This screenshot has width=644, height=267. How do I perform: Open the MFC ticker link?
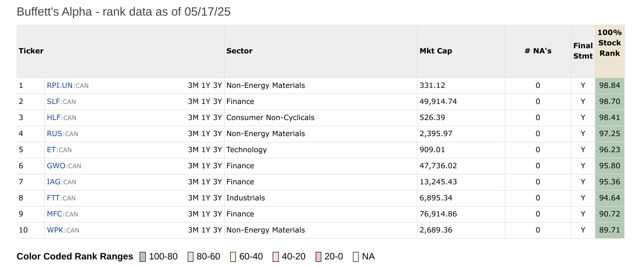(55, 214)
